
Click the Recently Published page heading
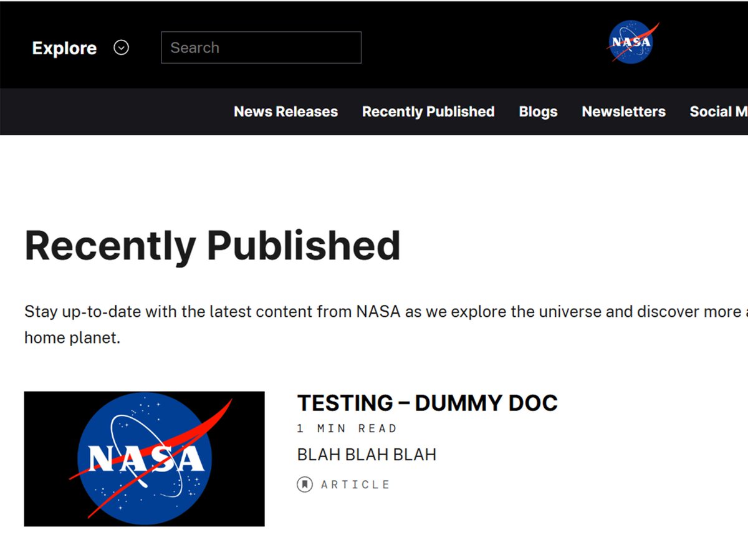(x=213, y=246)
